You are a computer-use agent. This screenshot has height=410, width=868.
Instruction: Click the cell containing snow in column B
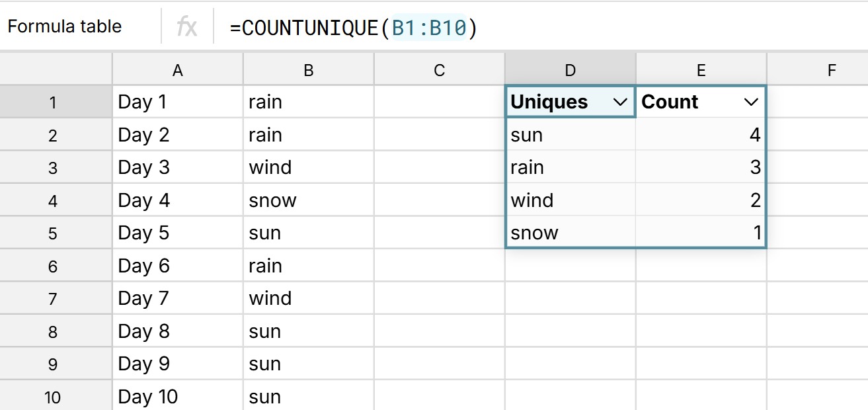pyautogui.click(x=308, y=200)
